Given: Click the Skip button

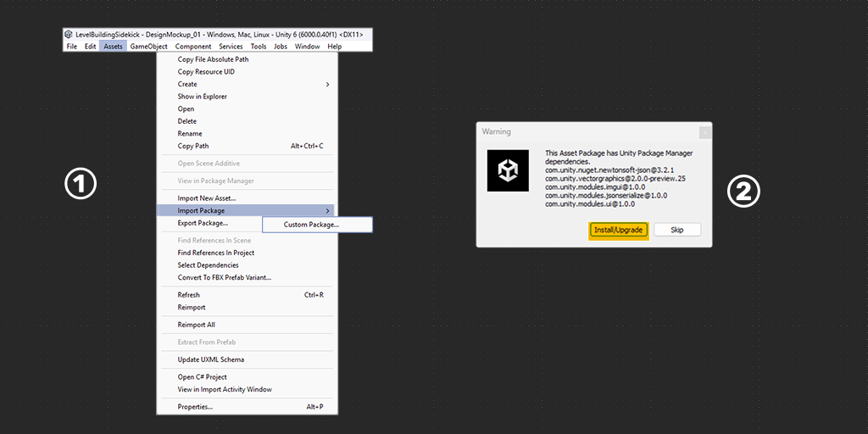Looking at the screenshot, I should 677,230.
